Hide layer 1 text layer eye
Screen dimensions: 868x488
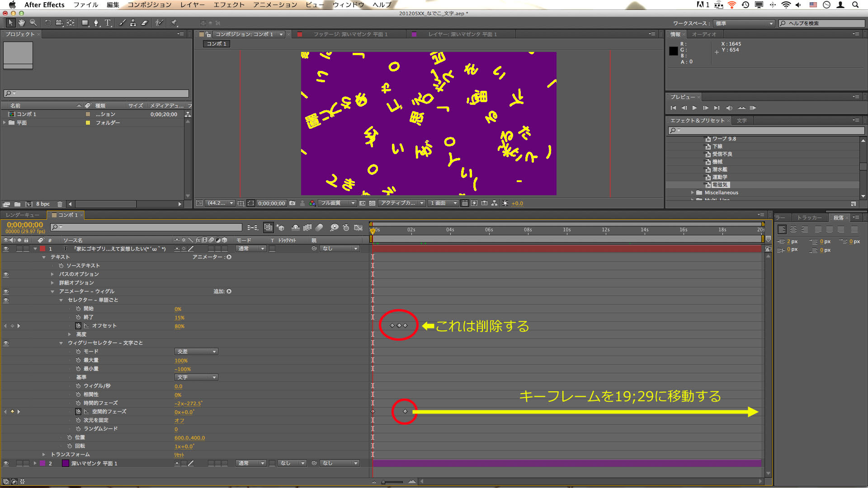pyautogui.click(x=6, y=249)
